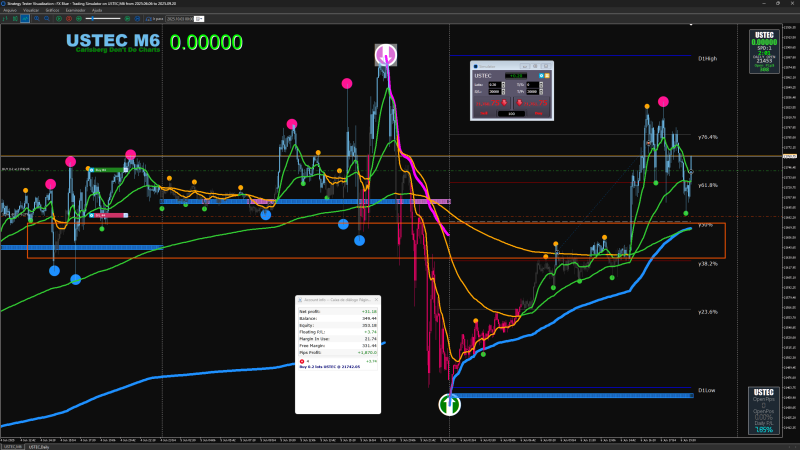Click the S/L spinner arrows
This screenshot has height=450, width=800.
[x=504, y=92]
